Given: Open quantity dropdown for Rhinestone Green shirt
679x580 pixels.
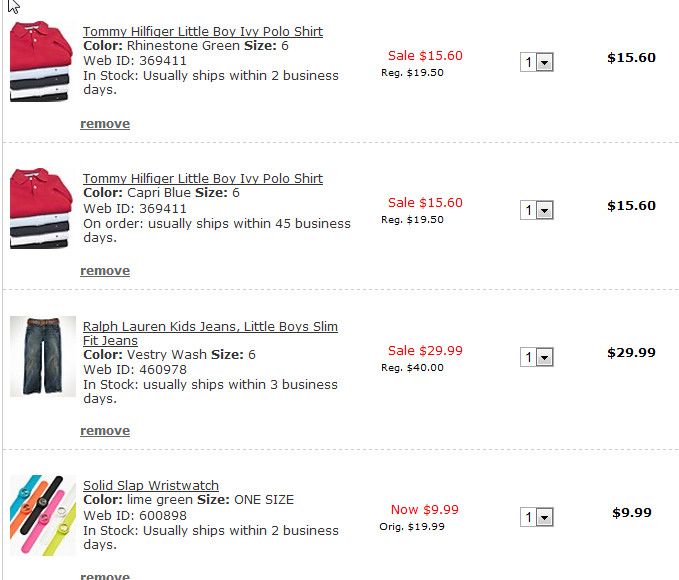Looking at the screenshot, I should (537, 63).
